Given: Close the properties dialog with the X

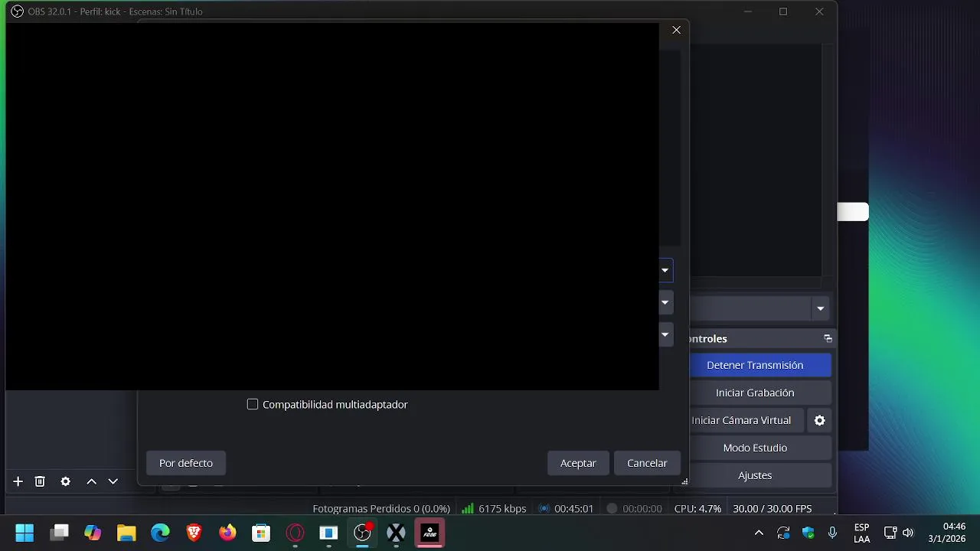Looking at the screenshot, I should coord(676,30).
